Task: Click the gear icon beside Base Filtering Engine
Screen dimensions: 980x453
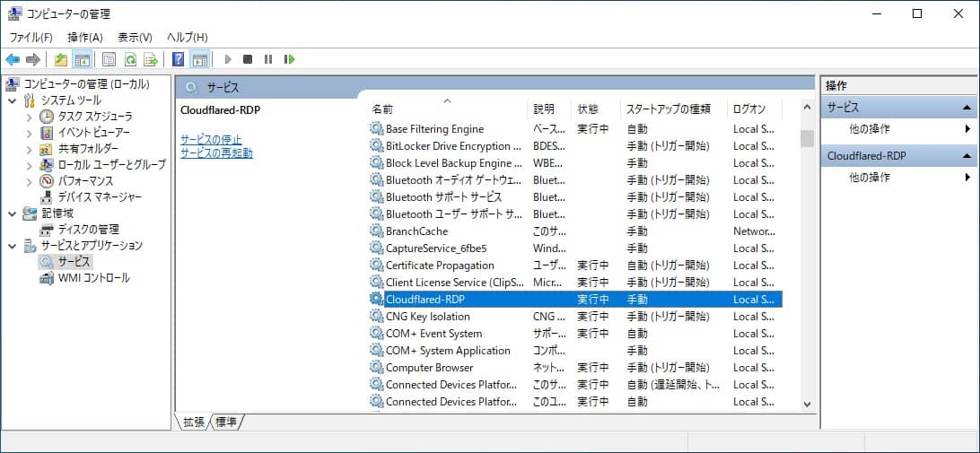Action: (376, 128)
